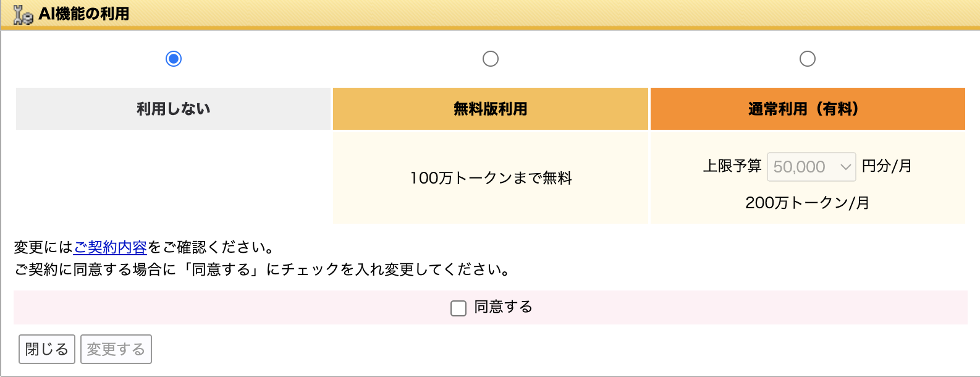Screen dimensions: 980x377
Task: Click the 200万トークン/月 text
Action: coord(807,203)
